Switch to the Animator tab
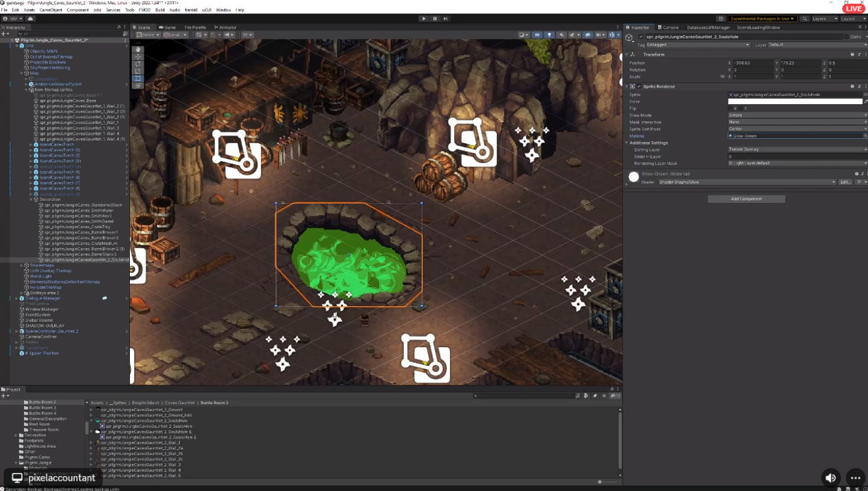The image size is (868, 491). click(x=225, y=28)
